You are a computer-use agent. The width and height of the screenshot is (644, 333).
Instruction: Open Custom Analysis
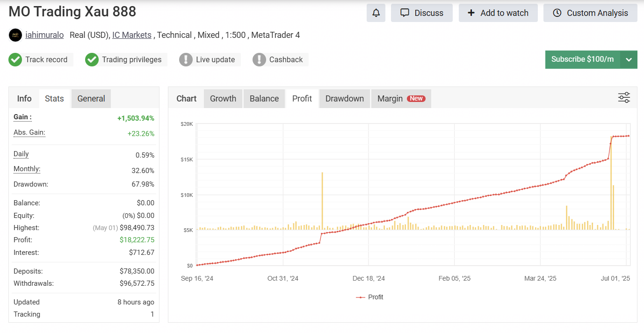tap(590, 13)
